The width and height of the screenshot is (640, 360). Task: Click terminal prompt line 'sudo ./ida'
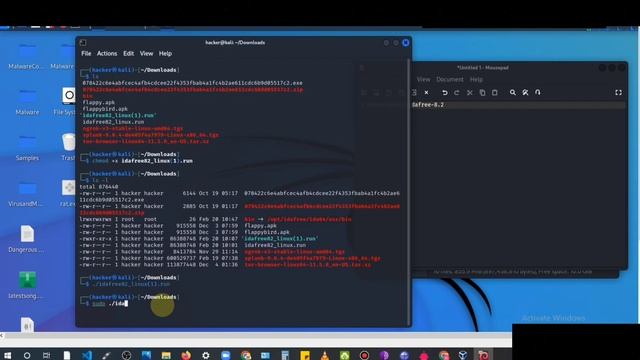[110, 303]
